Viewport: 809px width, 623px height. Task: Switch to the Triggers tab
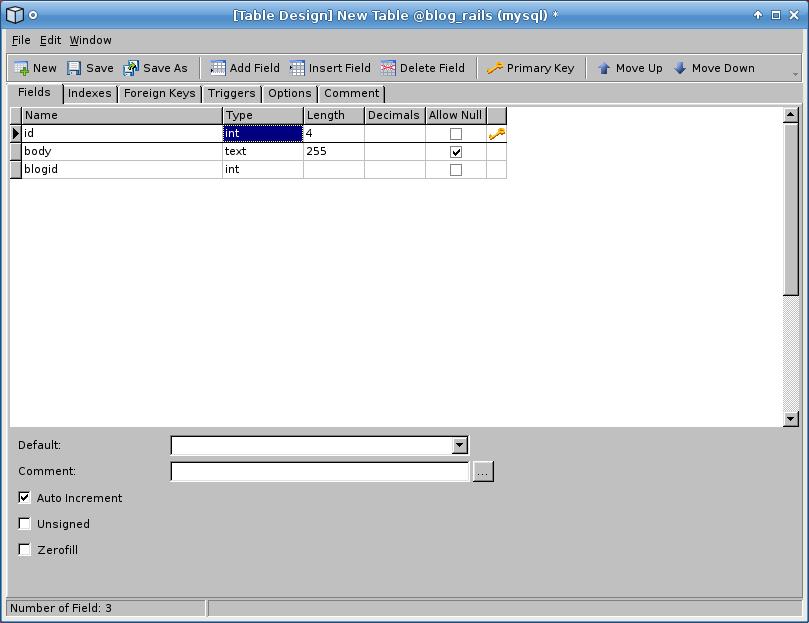(x=232, y=93)
